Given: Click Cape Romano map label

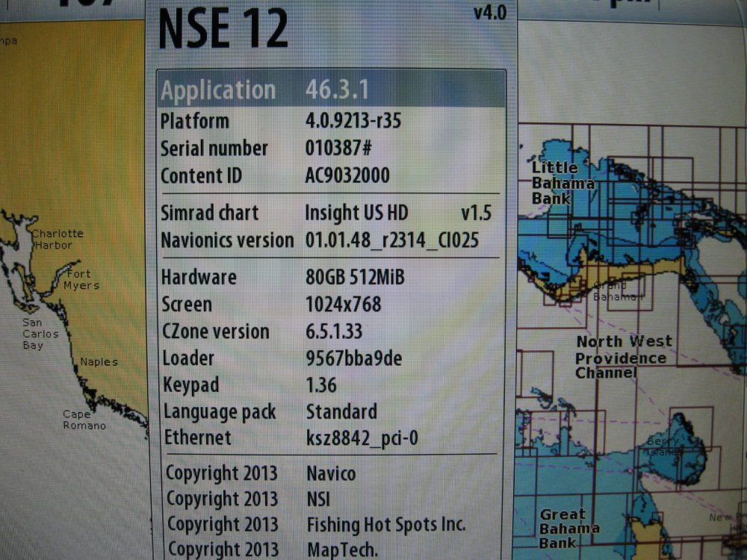Looking at the screenshot, I should click(x=84, y=420).
